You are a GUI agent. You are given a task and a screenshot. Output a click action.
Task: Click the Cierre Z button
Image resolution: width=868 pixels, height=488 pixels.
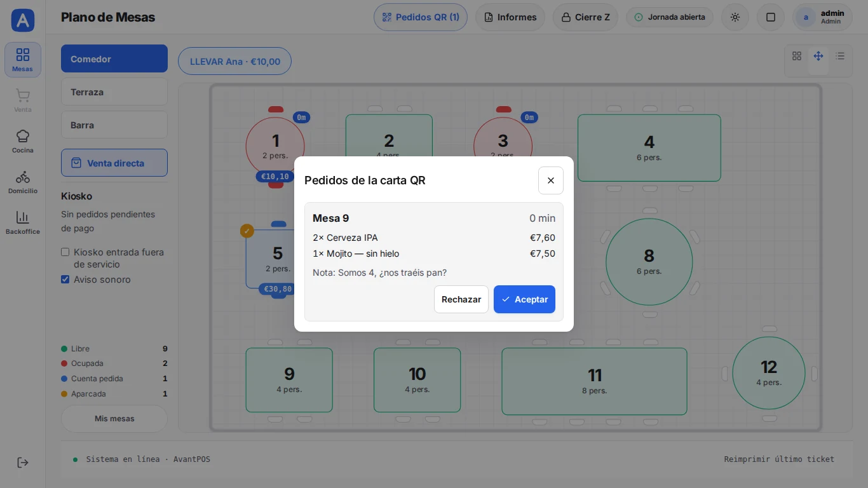pyautogui.click(x=586, y=17)
